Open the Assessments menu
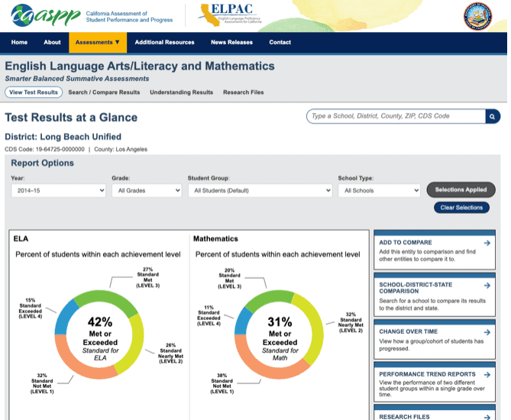 (98, 43)
